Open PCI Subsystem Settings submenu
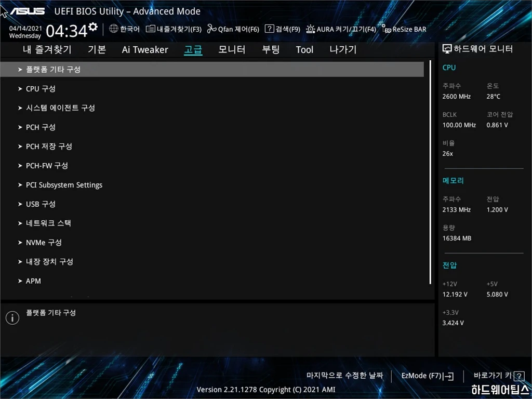Image resolution: width=532 pixels, height=399 pixels. pos(212,185)
